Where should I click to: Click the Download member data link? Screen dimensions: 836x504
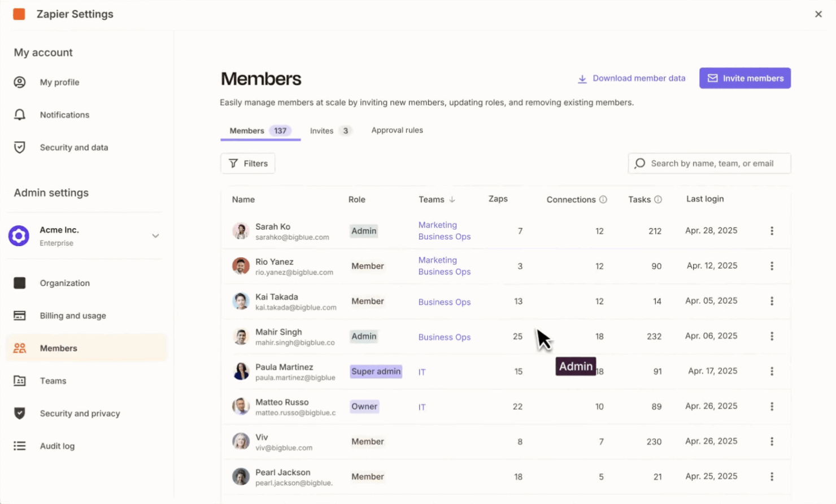coord(631,78)
